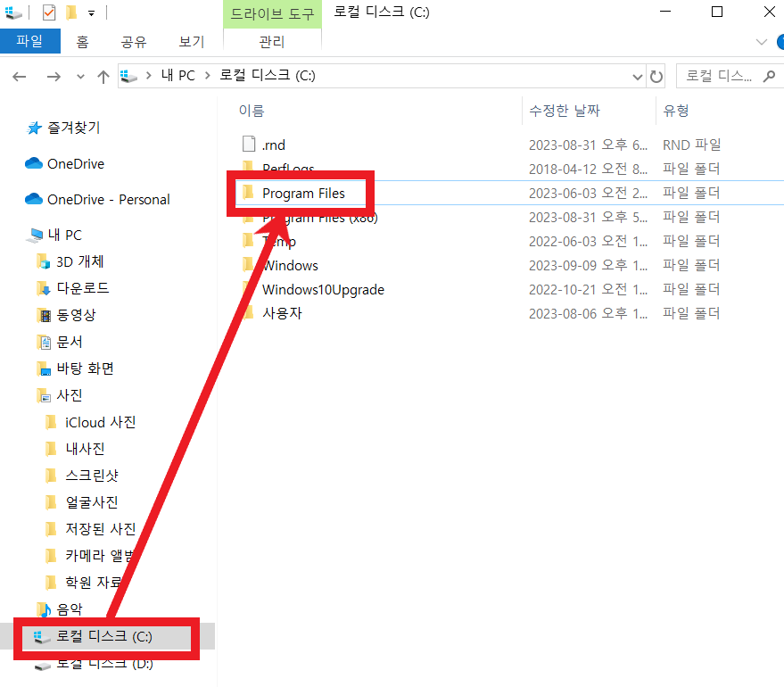
Task: Click the 다운로드 download-arrow folder icon
Action: click(44, 288)
